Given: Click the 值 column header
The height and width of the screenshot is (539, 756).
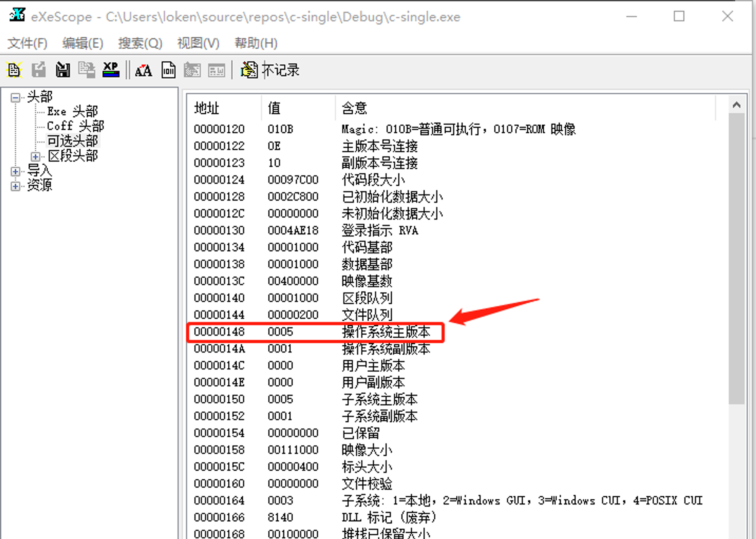Looking at the screenshot, I should 298,108.
